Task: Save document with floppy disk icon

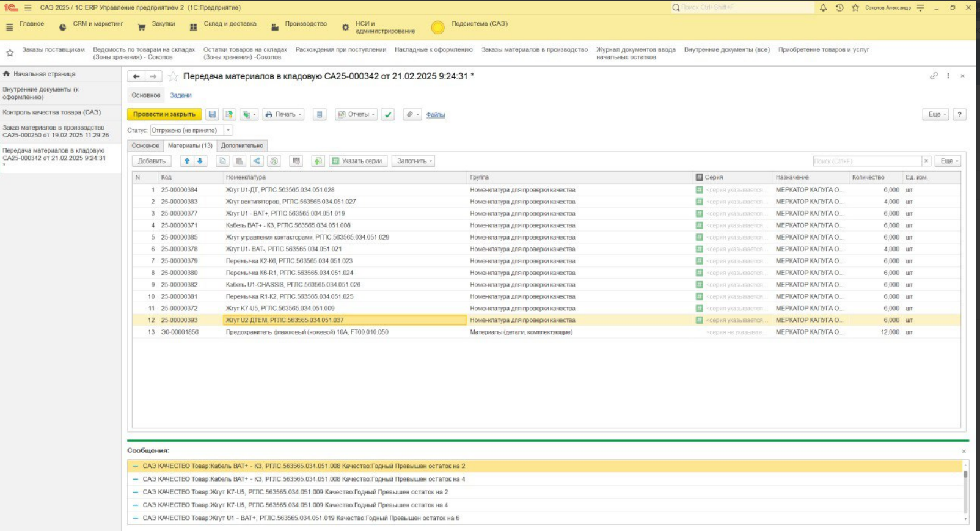Action: pyautogui.click(x=212, y=114)
